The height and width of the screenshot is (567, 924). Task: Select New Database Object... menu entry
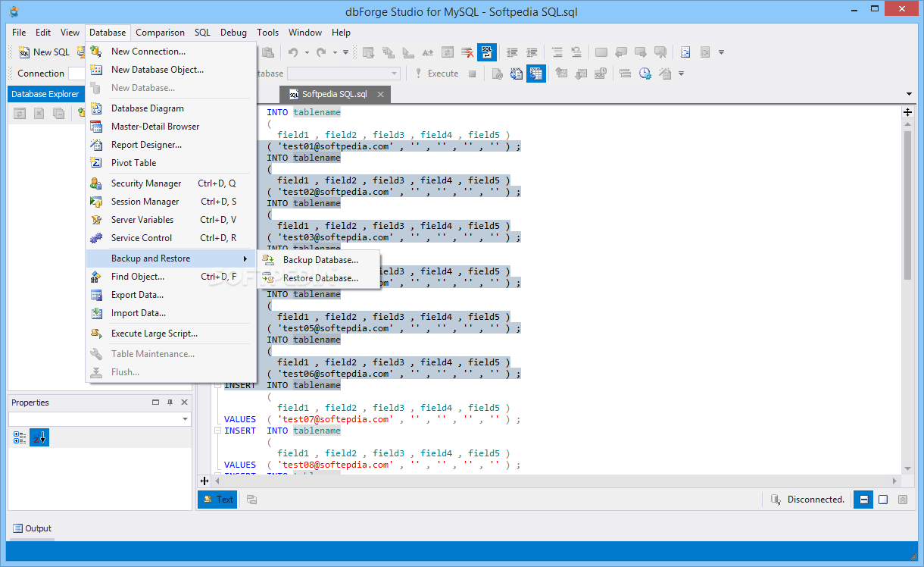click(171, 70)
